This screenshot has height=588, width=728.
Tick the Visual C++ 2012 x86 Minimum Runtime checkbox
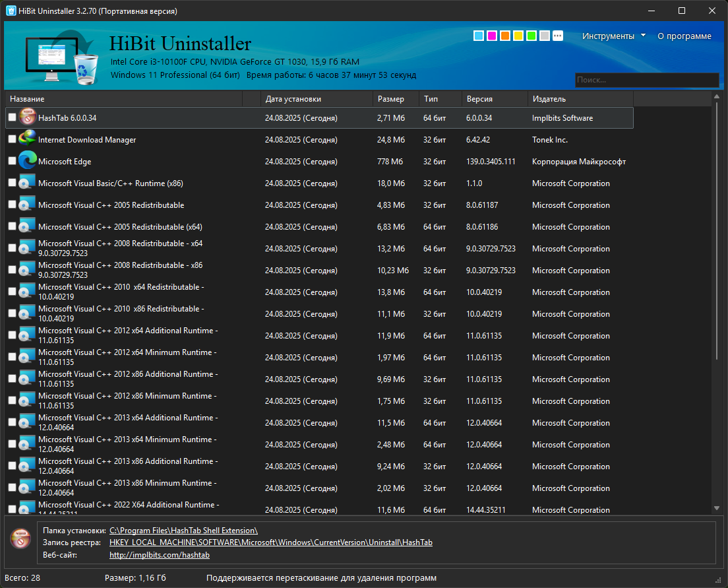click(x=12, y=401)
